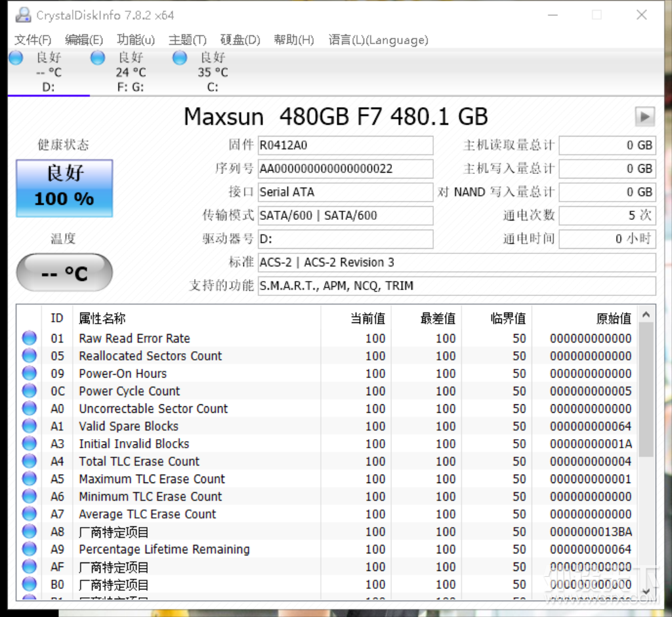Click the serial number field AA000000000000000022
This screenshot has height=617, width=672.
pos(345,169)
